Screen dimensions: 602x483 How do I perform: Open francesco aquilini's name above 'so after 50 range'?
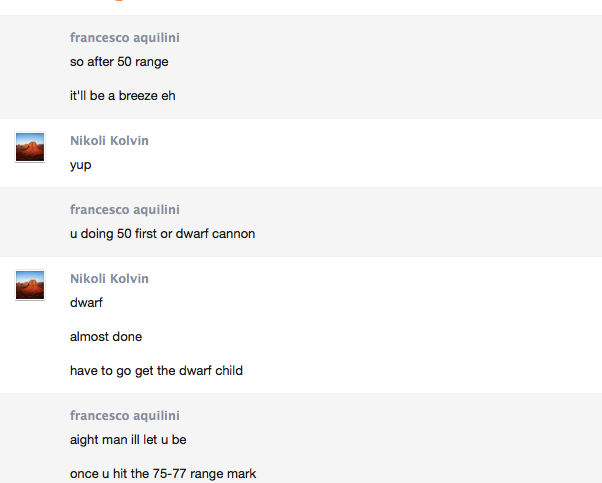[125, 38]
